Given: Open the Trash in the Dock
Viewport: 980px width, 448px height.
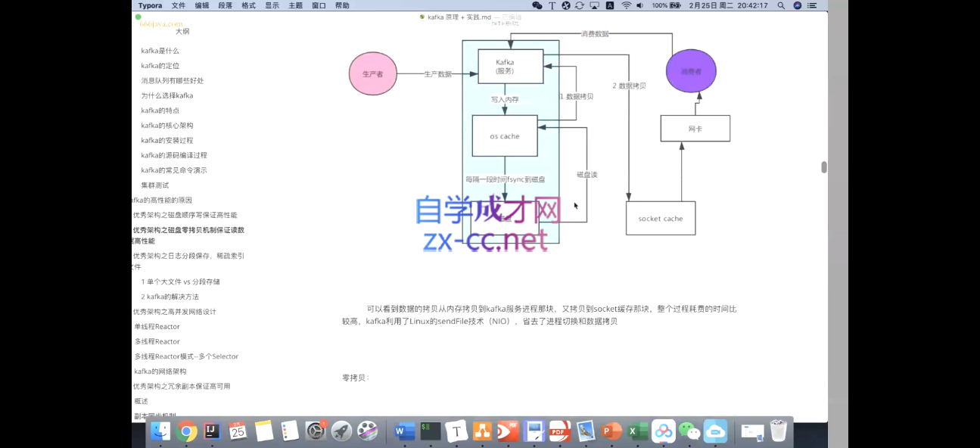Looking at the screenshot, I should point(779,431).
